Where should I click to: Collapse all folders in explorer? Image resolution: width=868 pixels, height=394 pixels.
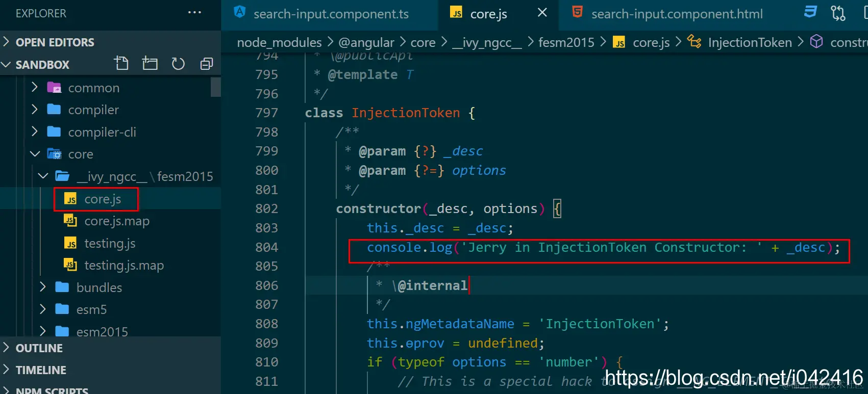point(207,64)
